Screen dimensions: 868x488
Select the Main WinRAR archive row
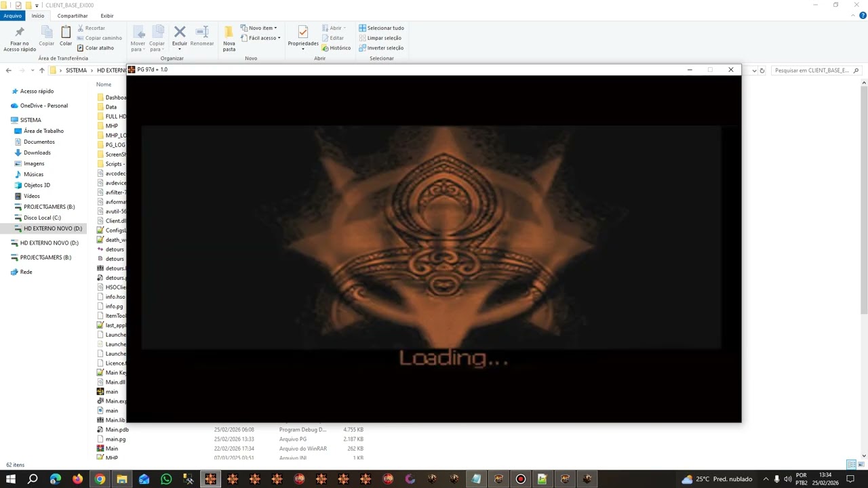coord(231,449)
